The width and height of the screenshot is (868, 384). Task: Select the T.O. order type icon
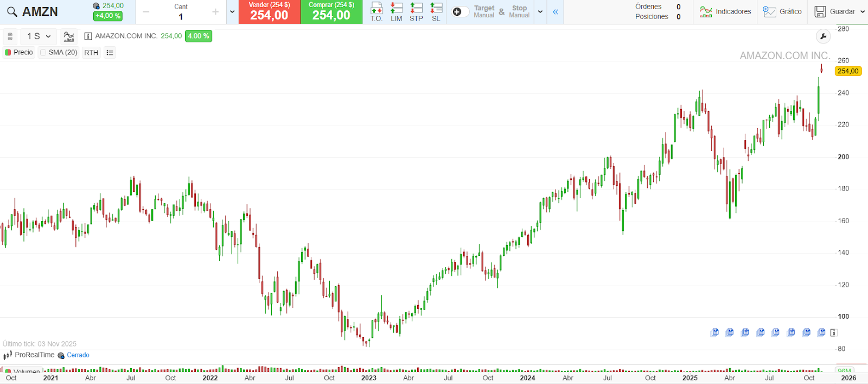(376, 11)
